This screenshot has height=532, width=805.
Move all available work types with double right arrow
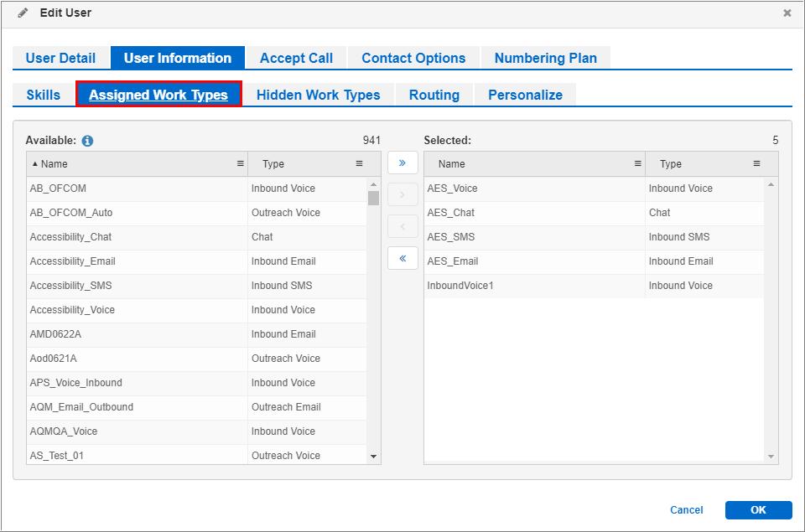click(x=403, y=163)
